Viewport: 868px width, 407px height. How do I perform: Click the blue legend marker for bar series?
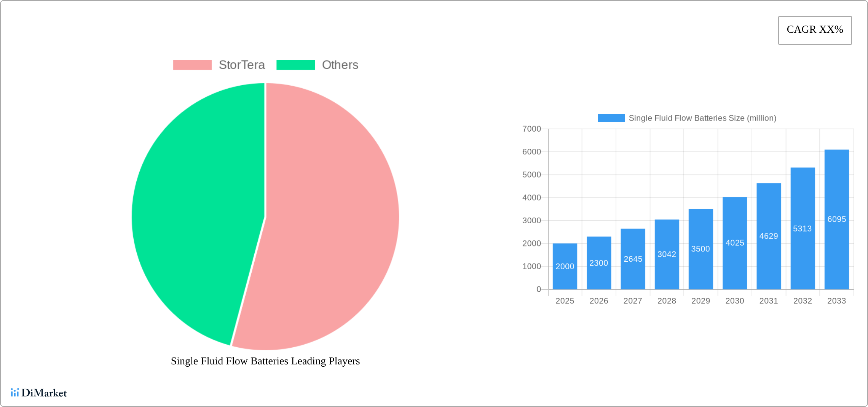tap(610, 118)
